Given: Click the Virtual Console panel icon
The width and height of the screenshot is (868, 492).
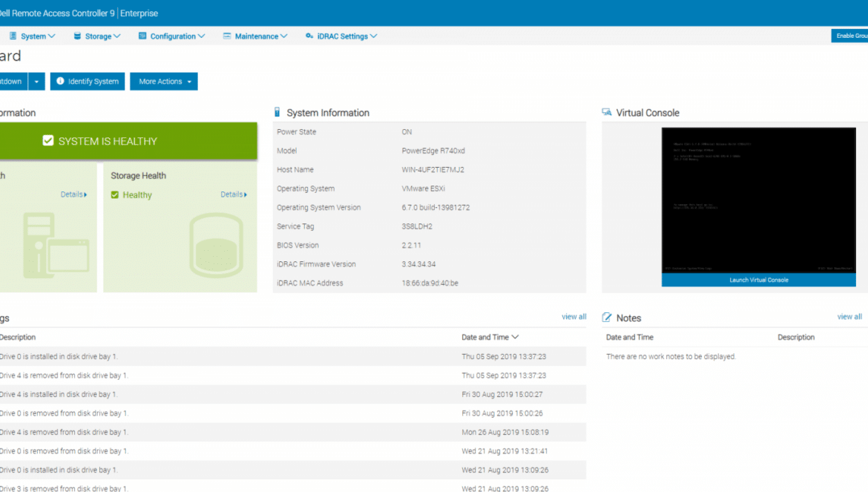Looking at the screenshot, I should [x=607, y=112].
